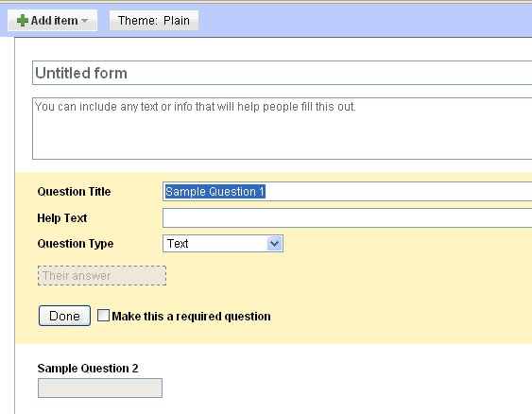532x414 pixels.
Task: Click the form description text area
Action: 282,129
